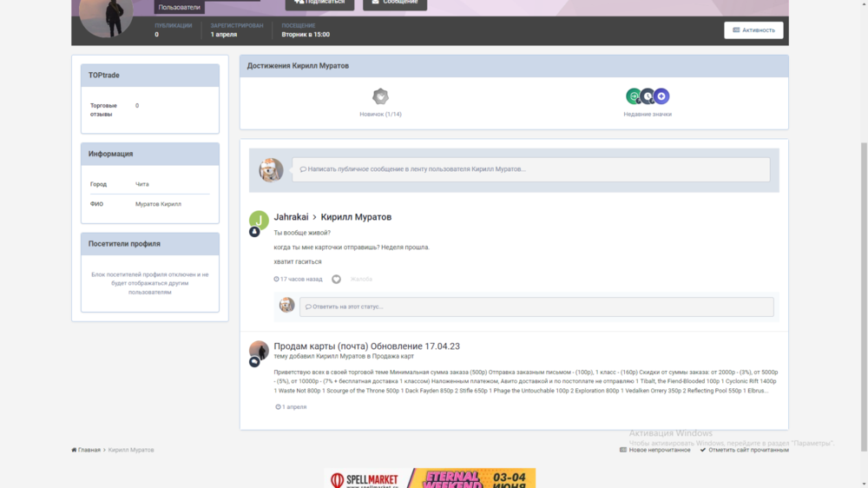
Task: Click the Подписаться follow button
Action: coord(319,3)
